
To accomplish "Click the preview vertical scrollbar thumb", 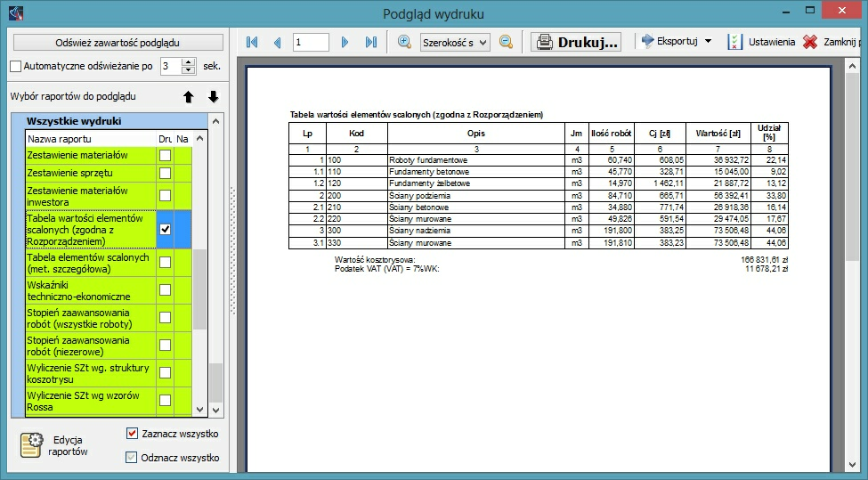I will 852,167.
